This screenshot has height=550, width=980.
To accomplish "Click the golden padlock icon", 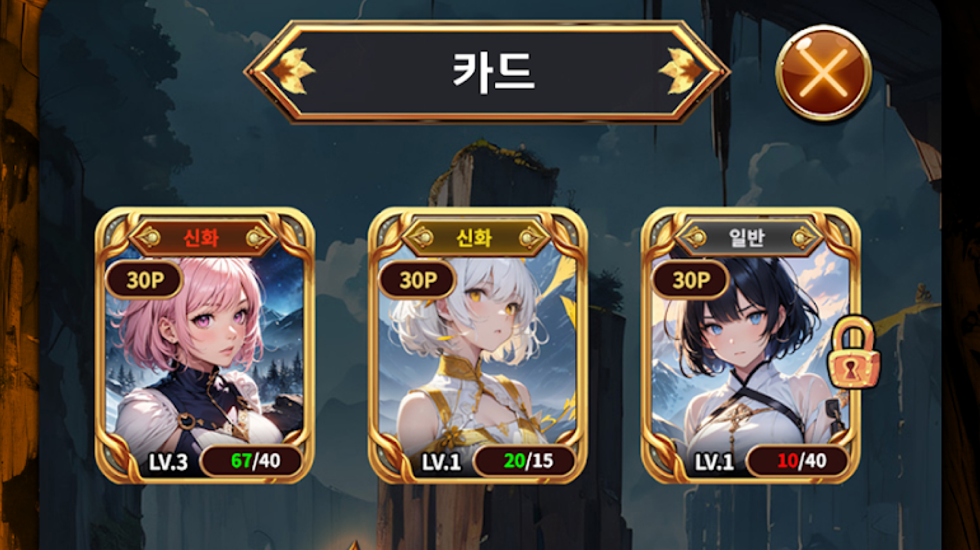I will pos(853,352).
